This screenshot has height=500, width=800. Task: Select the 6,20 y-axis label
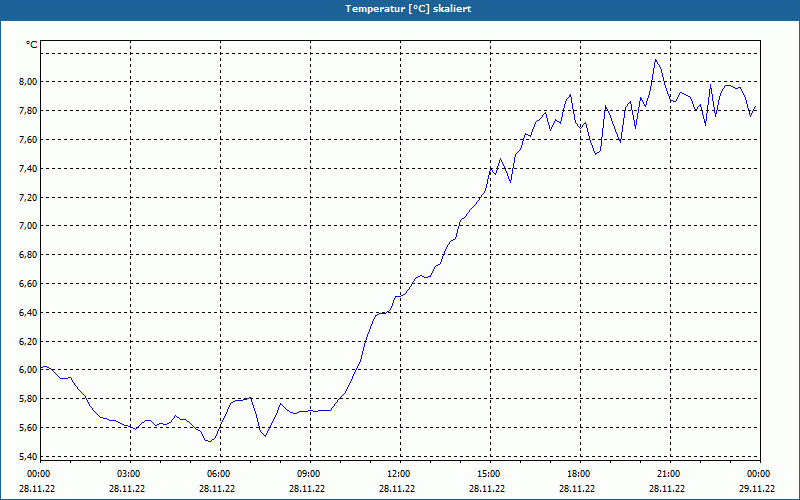coord(28,341)
